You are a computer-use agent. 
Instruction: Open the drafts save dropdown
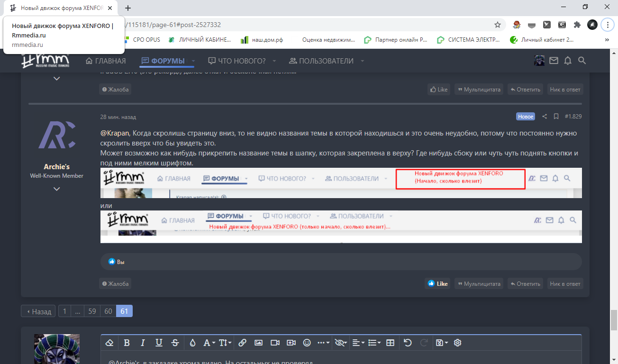click(442, 343)
